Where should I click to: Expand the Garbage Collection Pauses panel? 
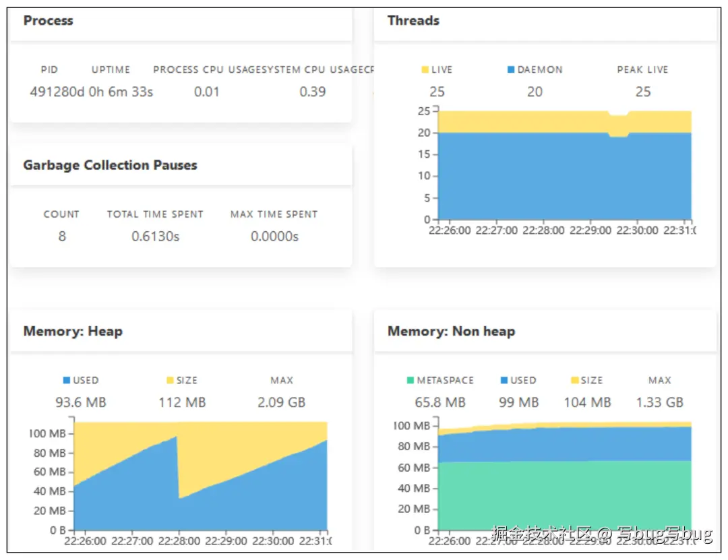click(110, 165)
